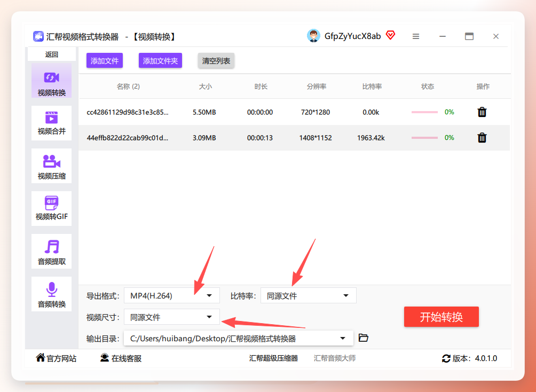Minimize the converter window

(x=443, y=36)
